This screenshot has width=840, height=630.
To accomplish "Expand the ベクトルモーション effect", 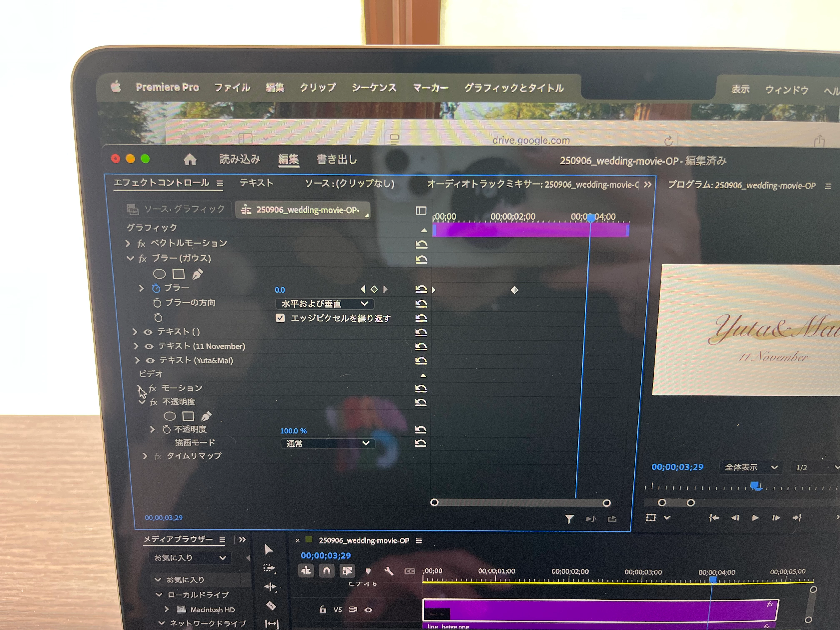I will point(128,243).
